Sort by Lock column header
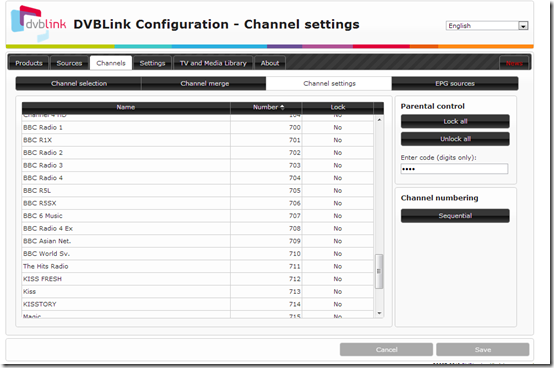This screenshot has height=368, width=554. 337,107
